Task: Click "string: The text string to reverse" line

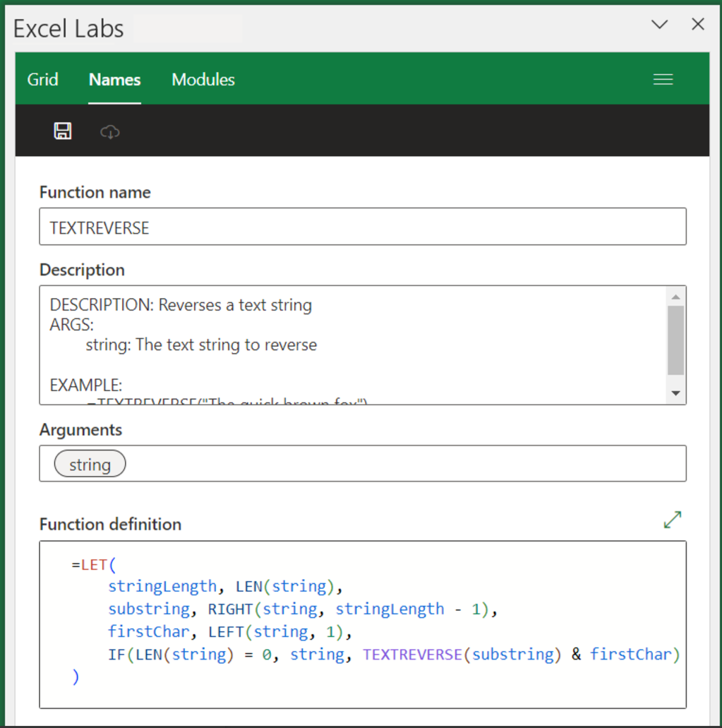Action: pyautogui.click(x=201, y=345)
